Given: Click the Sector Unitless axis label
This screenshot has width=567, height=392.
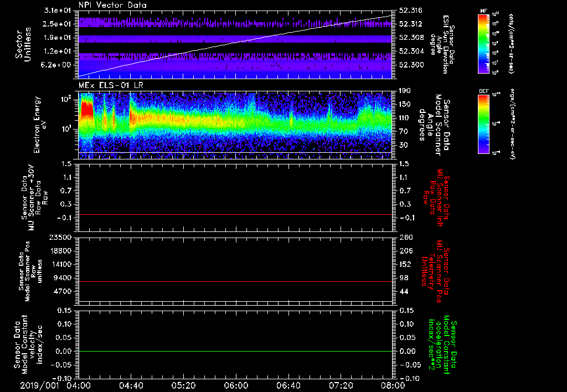Looking at the screenshot, I should (22, 45).
